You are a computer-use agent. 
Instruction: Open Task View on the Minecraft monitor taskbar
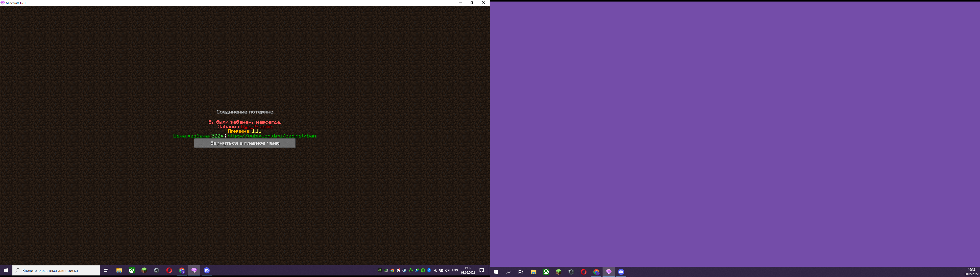click(106, 271)
